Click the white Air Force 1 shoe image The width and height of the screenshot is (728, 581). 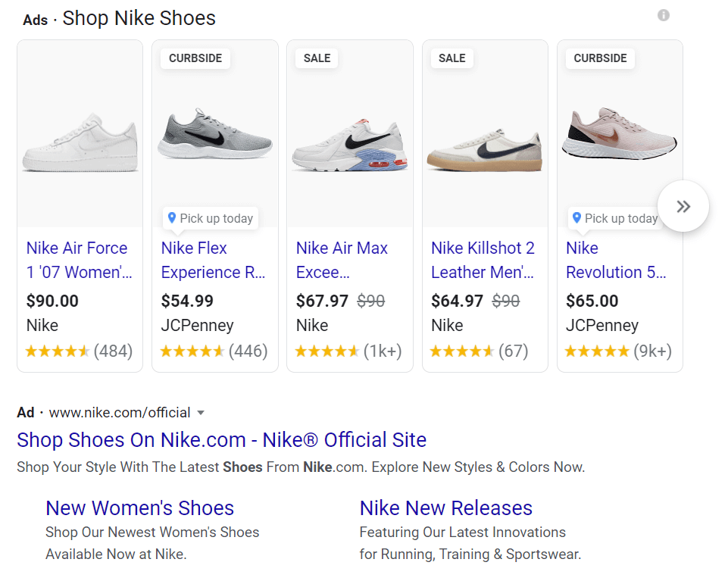[80, 142]
